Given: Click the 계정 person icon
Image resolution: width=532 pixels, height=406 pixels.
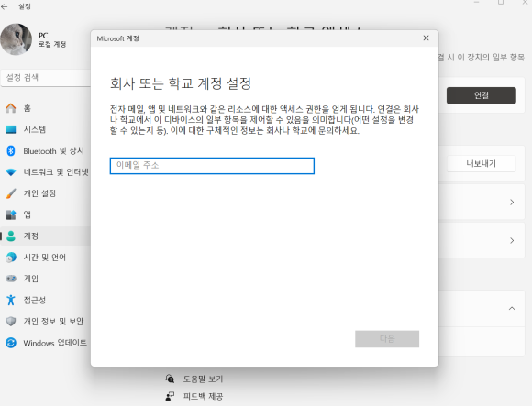Looking at the screenshot, I should click(x=11, y=236).
